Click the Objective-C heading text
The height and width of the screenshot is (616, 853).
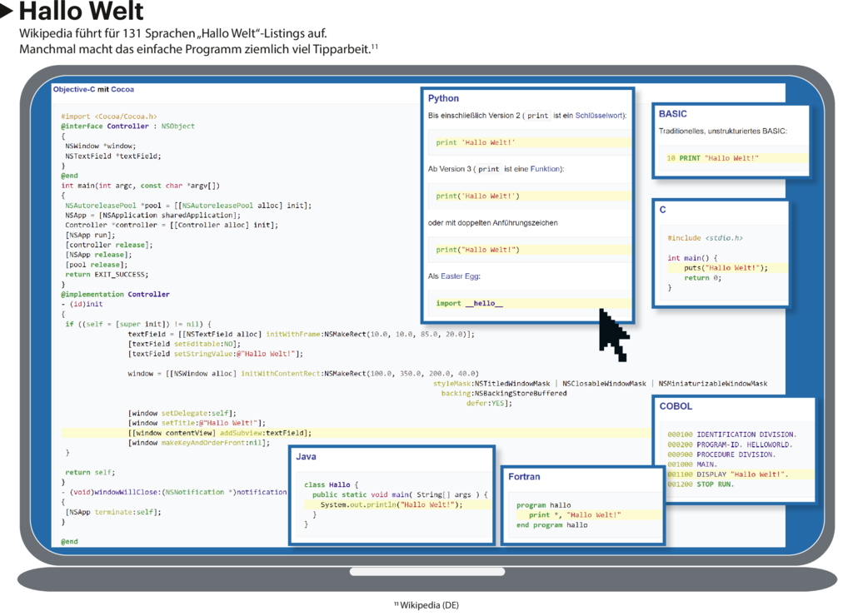[73, 89]
